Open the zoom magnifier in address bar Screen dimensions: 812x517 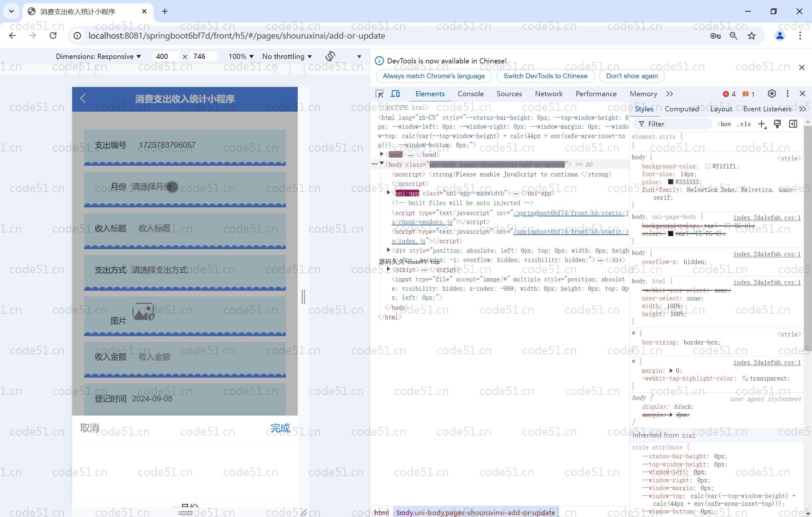pos(733,36)
